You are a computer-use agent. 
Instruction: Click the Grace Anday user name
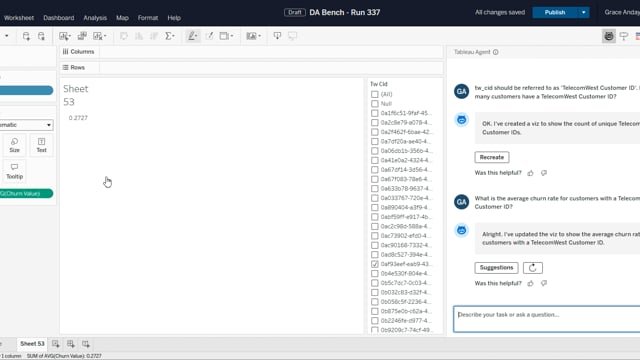point(622,13)
